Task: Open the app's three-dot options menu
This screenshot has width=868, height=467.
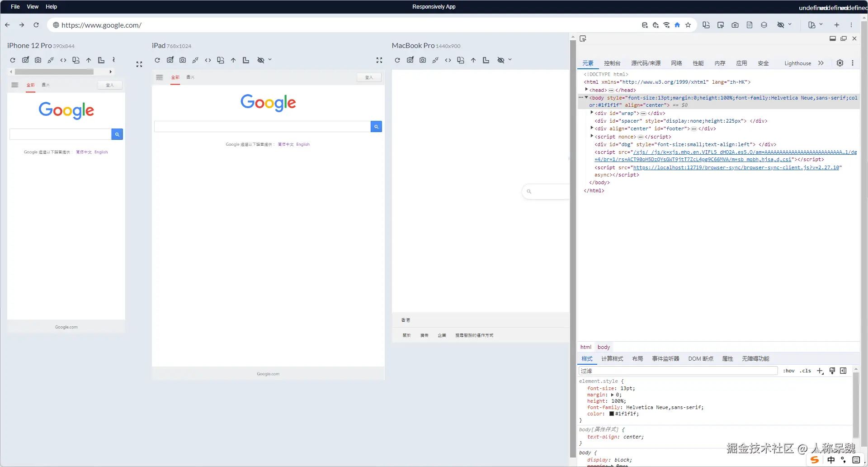Action: pyautogui.click(x=851, y=25)
